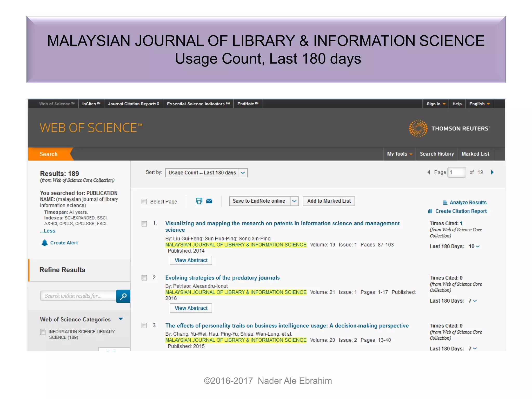Click the Help link
The height and width of the screenshot is (399, 532).
coord(457,104)
